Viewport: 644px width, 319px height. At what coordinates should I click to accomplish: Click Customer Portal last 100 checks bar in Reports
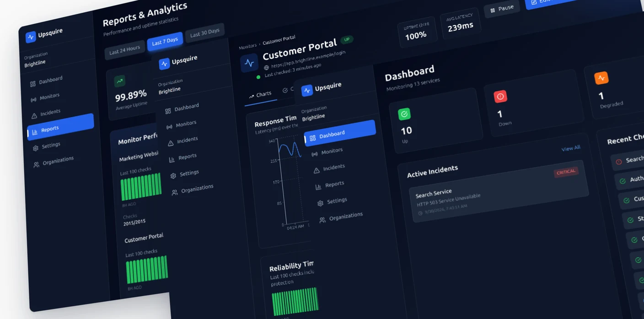point(147,270)
